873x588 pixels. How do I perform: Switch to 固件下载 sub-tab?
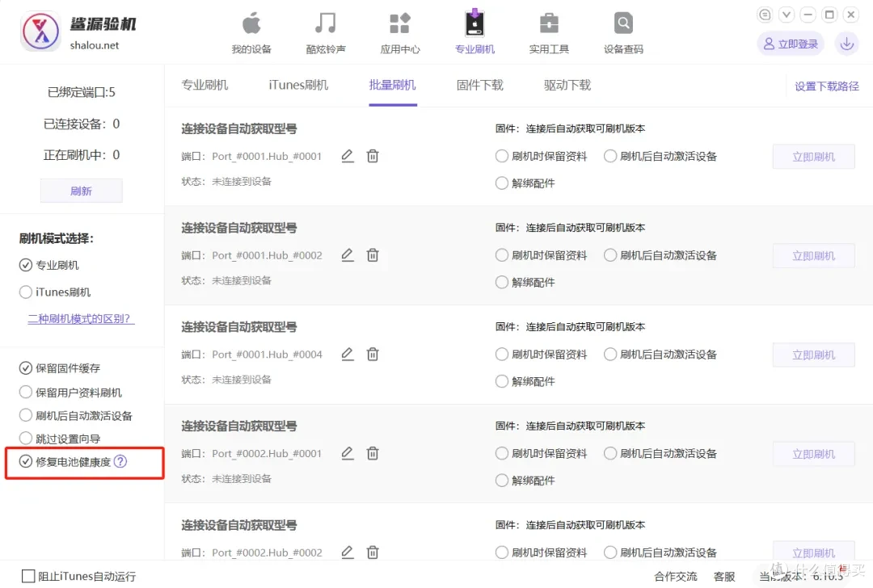480,85
